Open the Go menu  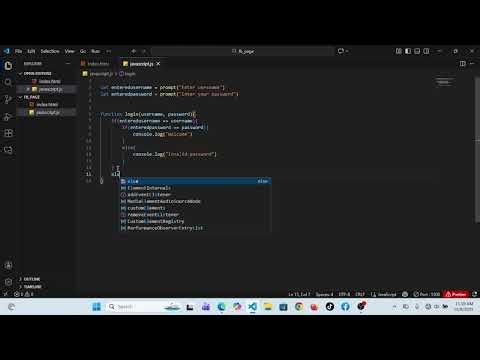point(83,51)
